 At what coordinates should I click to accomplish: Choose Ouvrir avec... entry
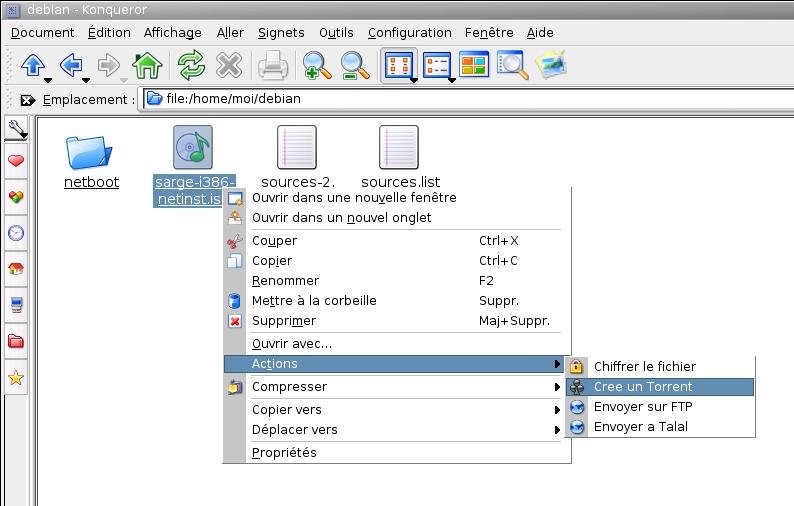397,344
